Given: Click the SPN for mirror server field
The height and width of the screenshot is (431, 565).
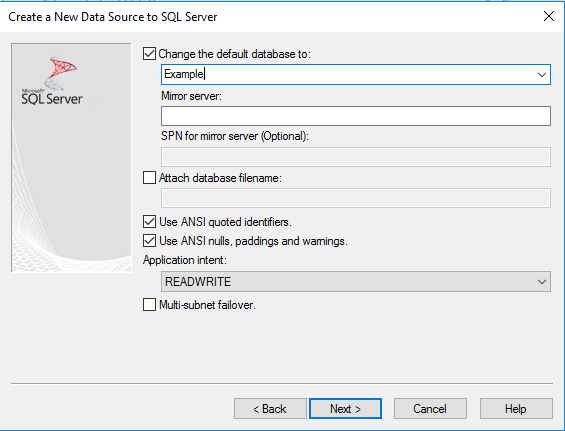Looking at the screenshot, I should [x=356, y=157].
